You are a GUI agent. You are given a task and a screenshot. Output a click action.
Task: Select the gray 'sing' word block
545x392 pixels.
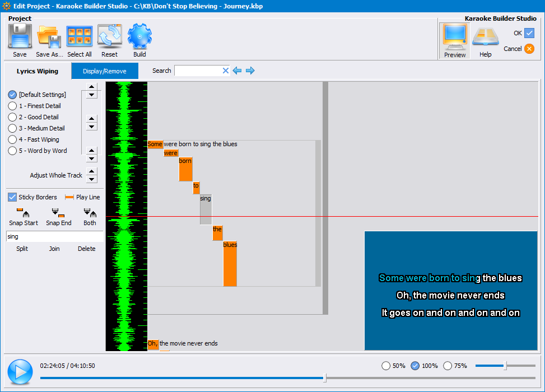[206, 209]
